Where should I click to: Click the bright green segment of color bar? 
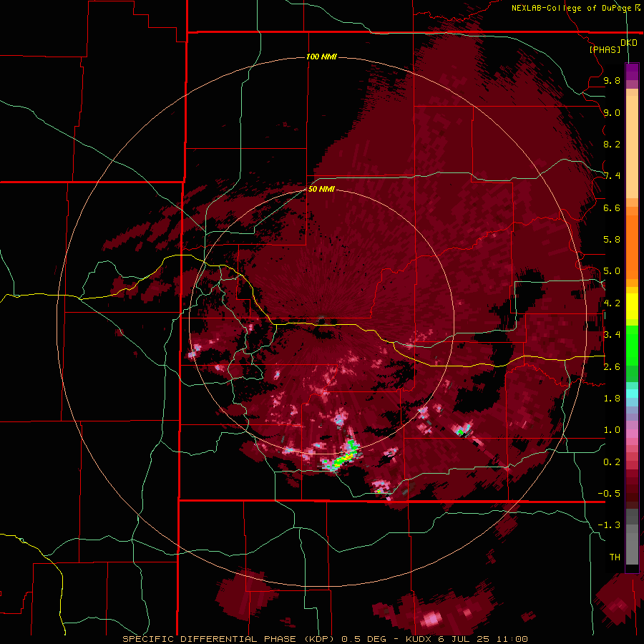click(632, 346)
